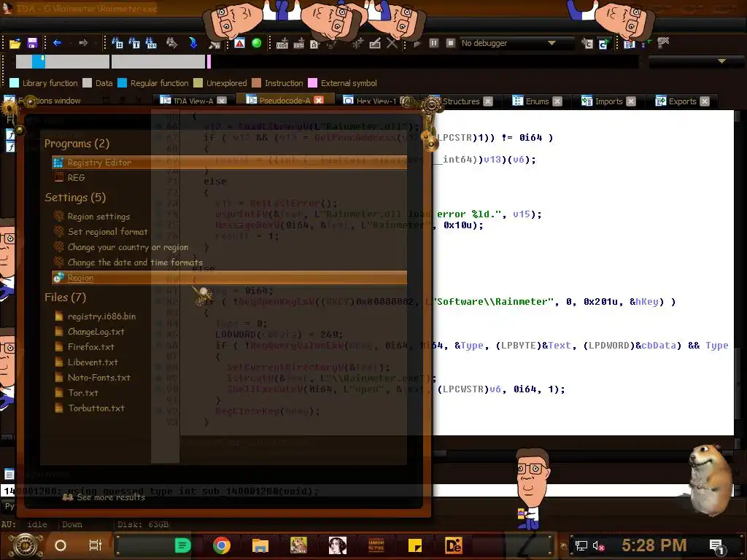Viewport: 747px width, 560px height.
Task: Close the Enums tab
Action: (557, 101)
